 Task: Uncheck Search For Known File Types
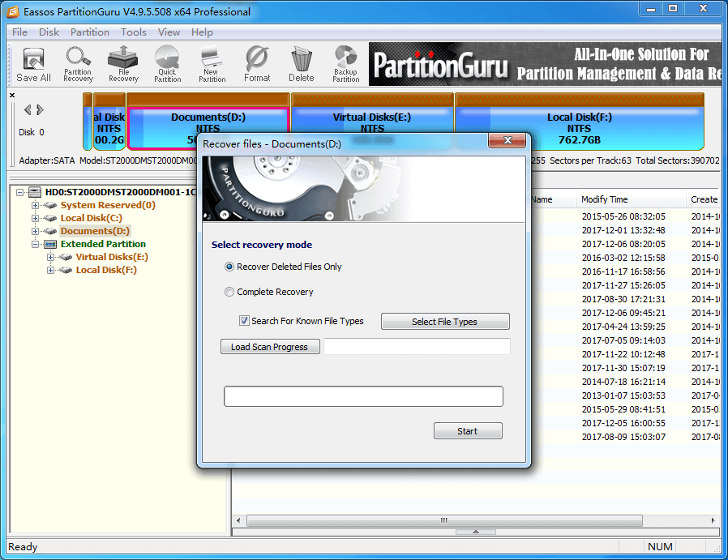(244, 321)
